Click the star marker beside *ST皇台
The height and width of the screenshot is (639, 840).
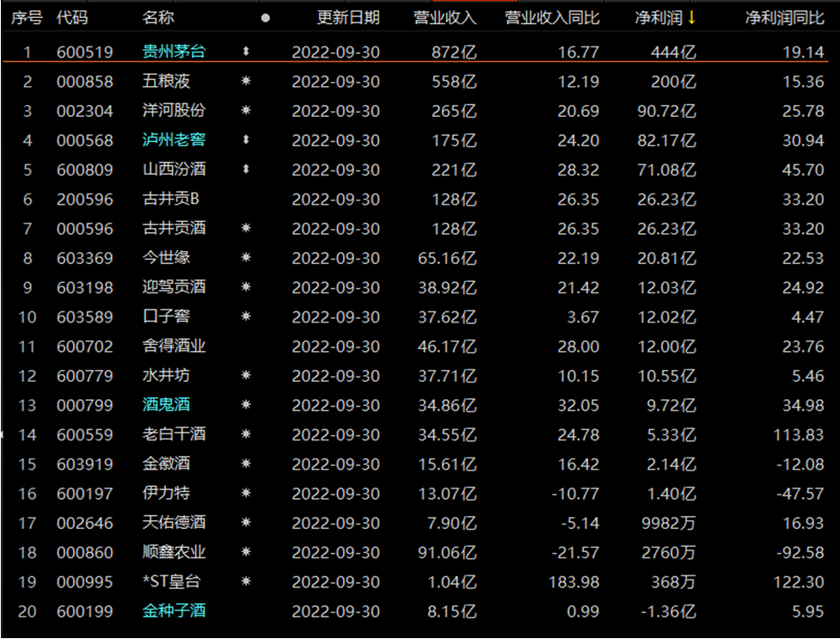click(246, 581)
